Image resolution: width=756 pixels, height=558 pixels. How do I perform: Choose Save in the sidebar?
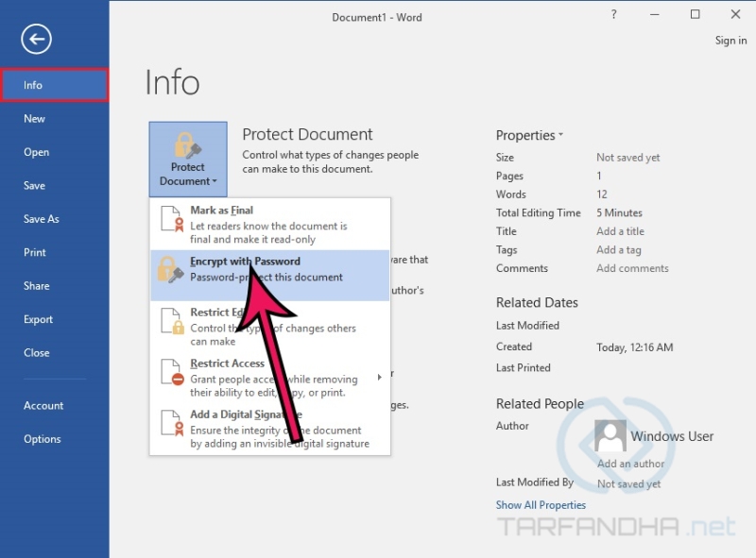(x=55, y=185)
